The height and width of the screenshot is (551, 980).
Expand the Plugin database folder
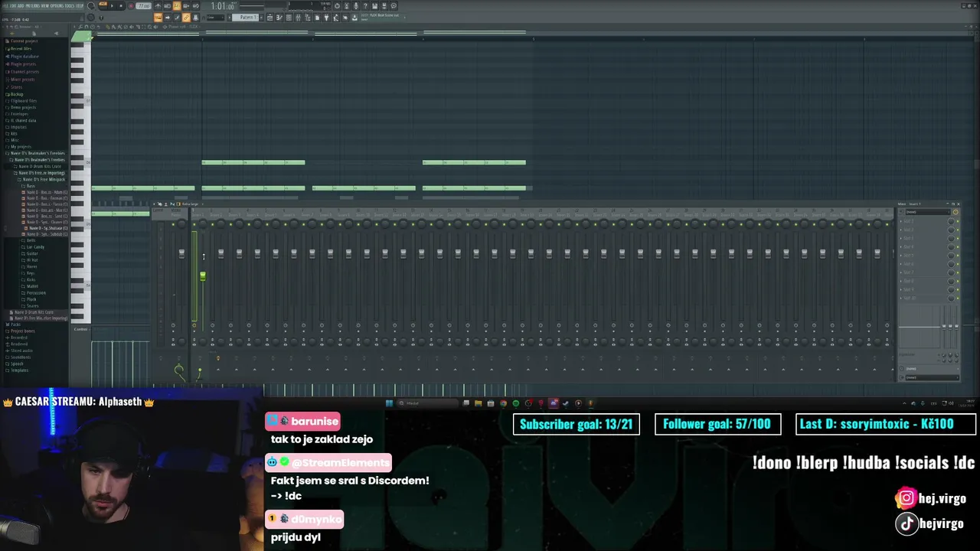pyautogui.click(x=24, y=57)
